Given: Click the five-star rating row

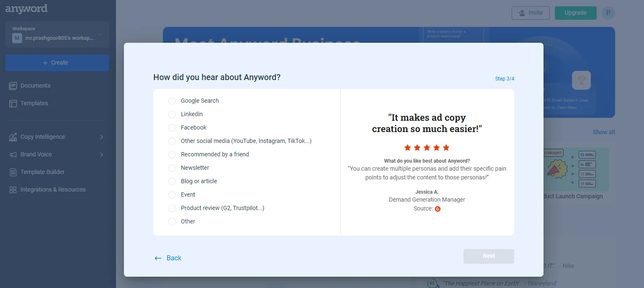Looking at the screenshot, I should 427,148.
